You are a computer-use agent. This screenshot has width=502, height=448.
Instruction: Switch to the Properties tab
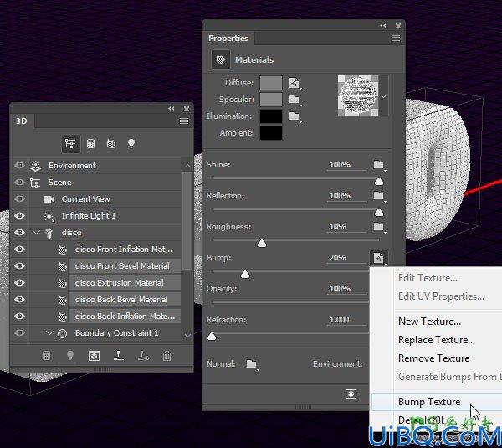228,39
